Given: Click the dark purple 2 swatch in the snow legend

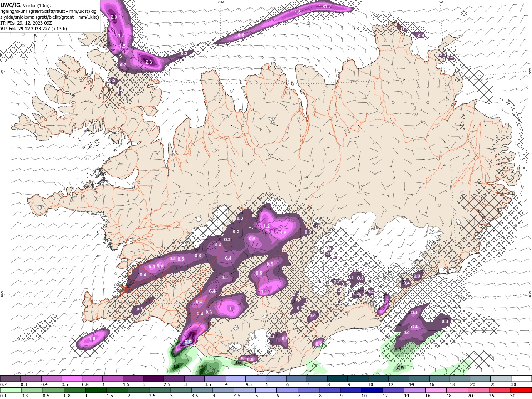Looking at the screenshot, I should [x=153, y=379].
